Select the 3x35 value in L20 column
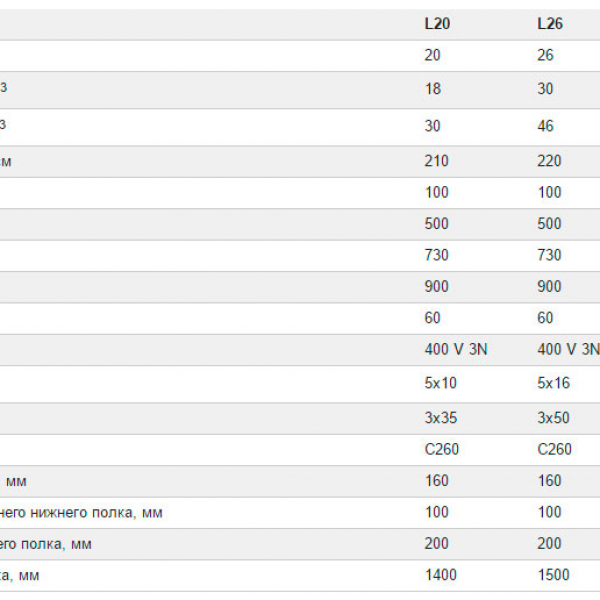 coord(441,417)
